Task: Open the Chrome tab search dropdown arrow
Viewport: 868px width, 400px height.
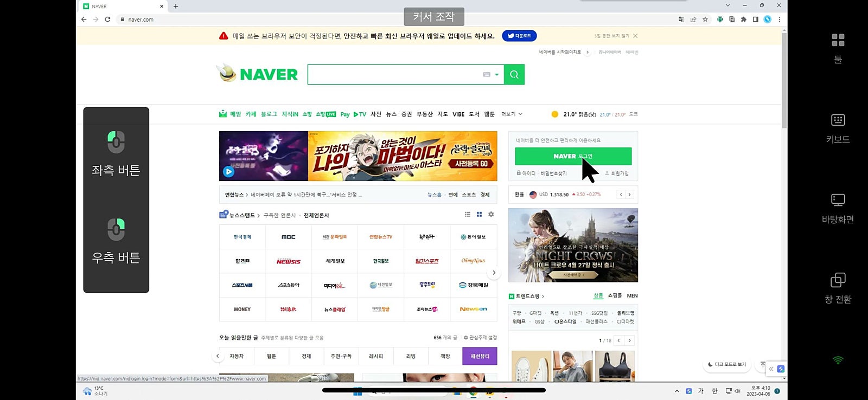Action: coord(727,5)
